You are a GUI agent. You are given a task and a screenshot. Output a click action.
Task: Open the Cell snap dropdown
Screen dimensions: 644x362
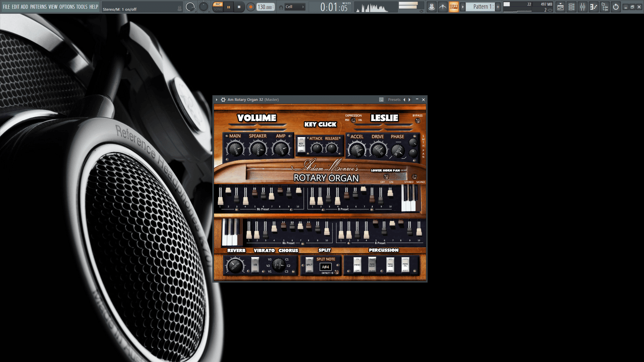click(295, 7)
